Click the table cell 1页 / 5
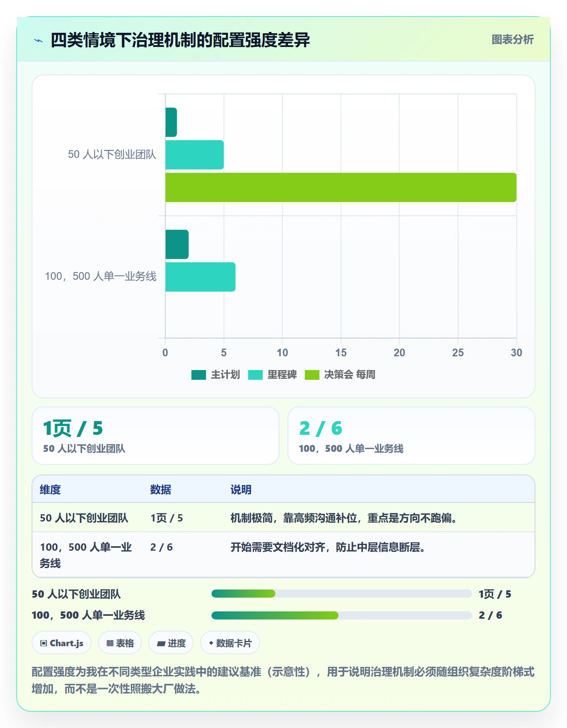This screenshot has width=567, height=728. pyautogui.click(x=166, y=518)
